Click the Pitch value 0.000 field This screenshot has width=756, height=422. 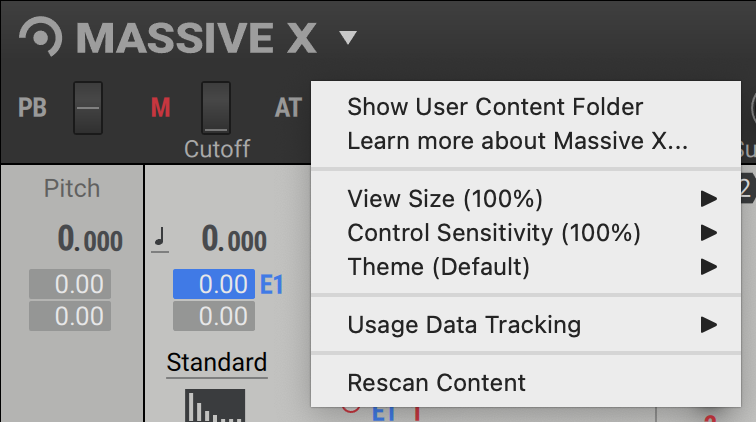coord(89,240)
